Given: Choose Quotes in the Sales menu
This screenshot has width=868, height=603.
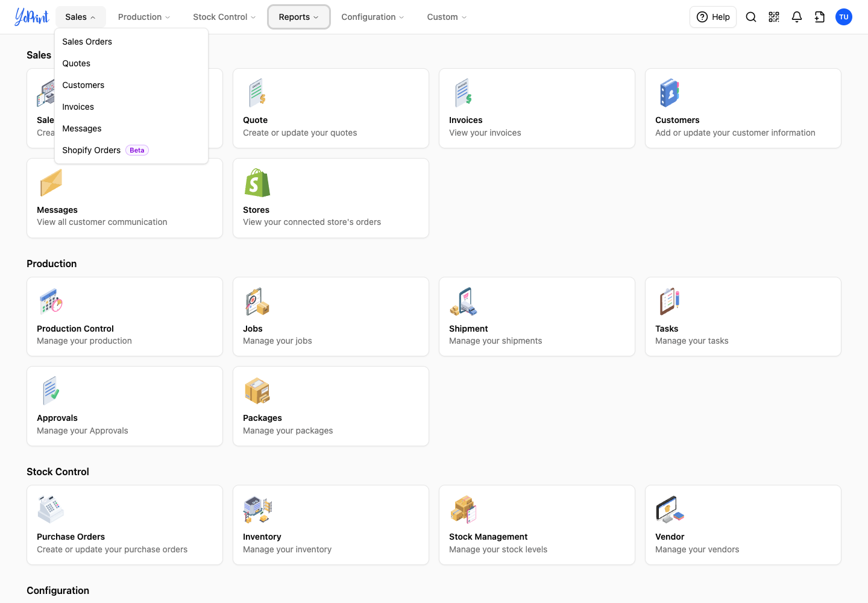Looking at the screenshot, I should [131, 63].
